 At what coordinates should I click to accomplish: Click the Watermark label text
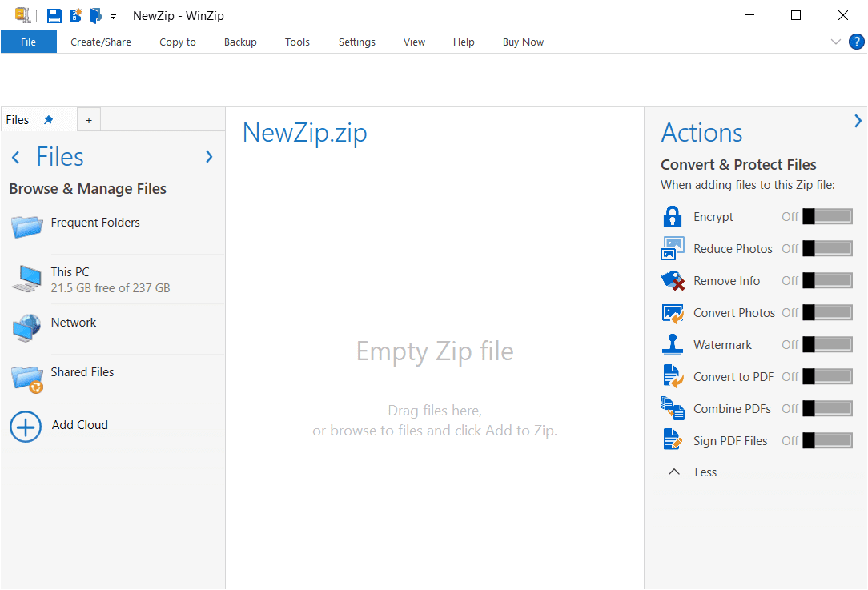point(722,345)
